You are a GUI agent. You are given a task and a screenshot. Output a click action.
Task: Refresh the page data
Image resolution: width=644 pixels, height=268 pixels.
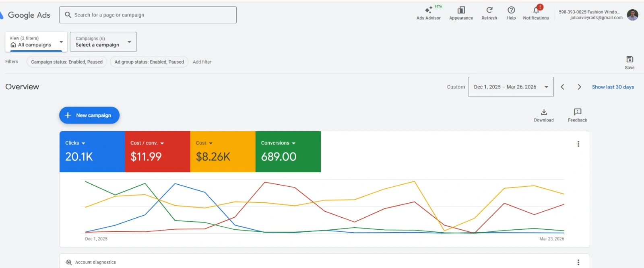[x=489, y=12]
